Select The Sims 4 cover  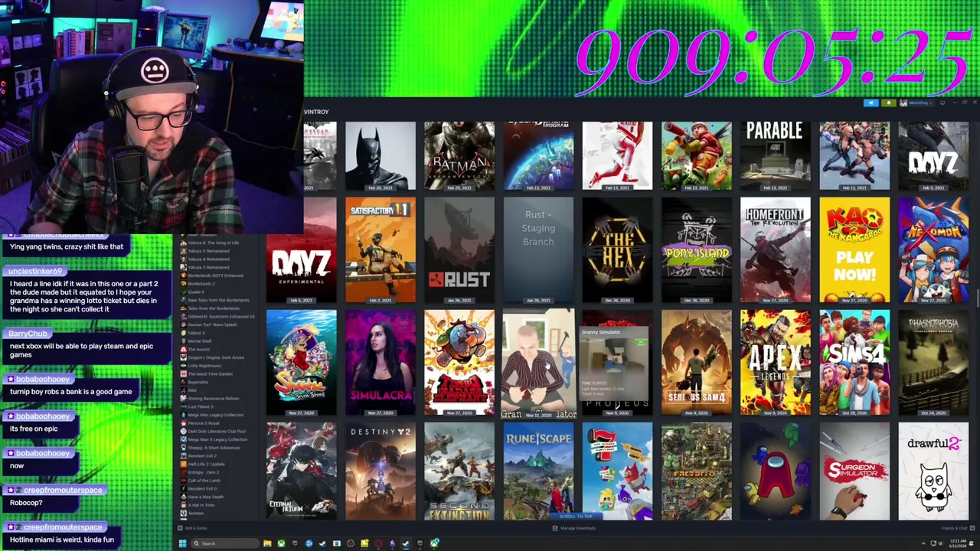click(854, 362)
